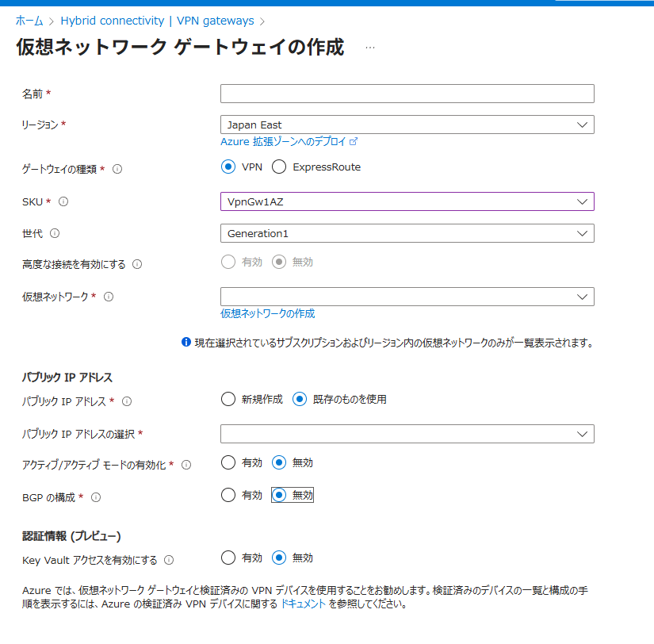Show info icon for アクティブ/アクティブ モード
The width and height of the screenshot is (654, 644).
click(x=186, y=465)
